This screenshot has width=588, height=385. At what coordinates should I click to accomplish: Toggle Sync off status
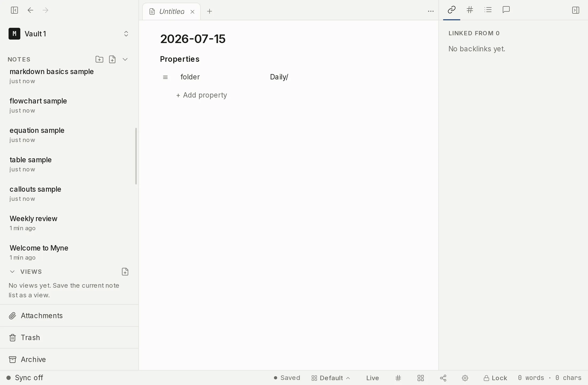[25, 378]
